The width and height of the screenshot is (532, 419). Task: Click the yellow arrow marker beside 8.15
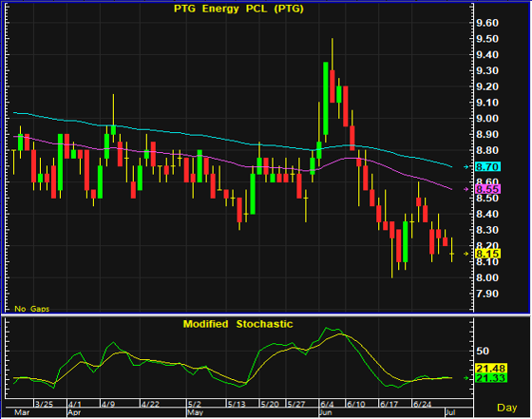466,254
